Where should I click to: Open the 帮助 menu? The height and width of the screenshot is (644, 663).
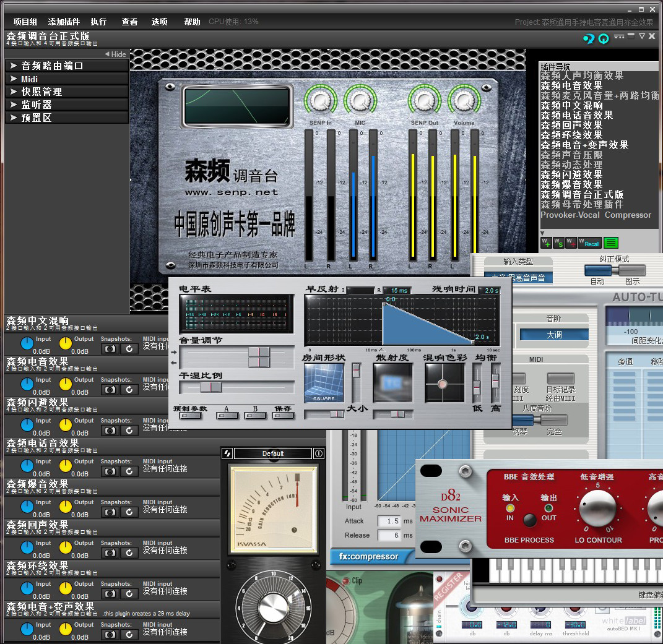pos(192,22)
